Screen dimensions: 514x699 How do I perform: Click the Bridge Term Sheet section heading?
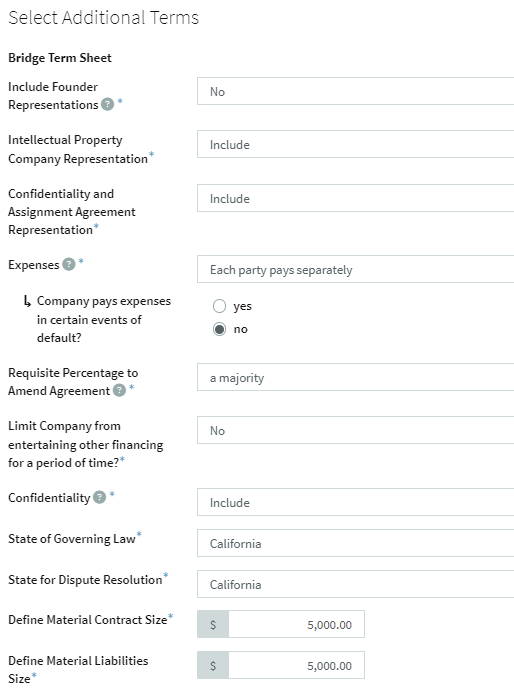(x=60, y=58)
